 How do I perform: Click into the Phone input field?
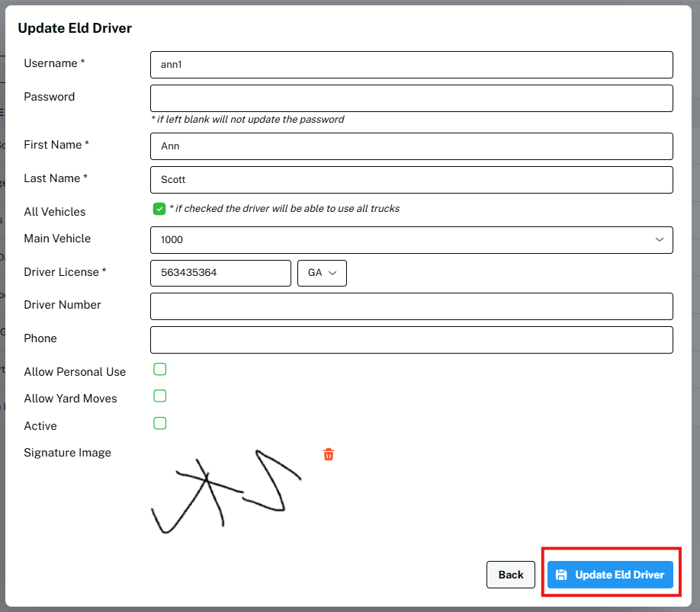point(411,340)
